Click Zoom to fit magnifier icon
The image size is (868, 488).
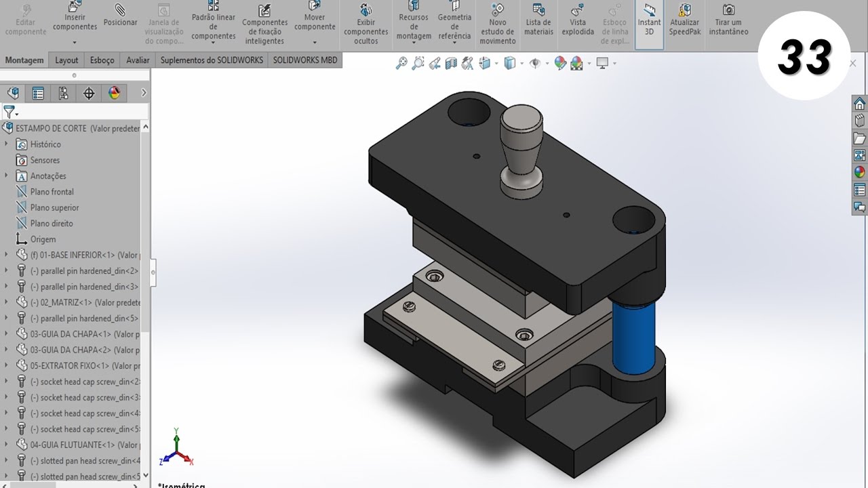401,63
